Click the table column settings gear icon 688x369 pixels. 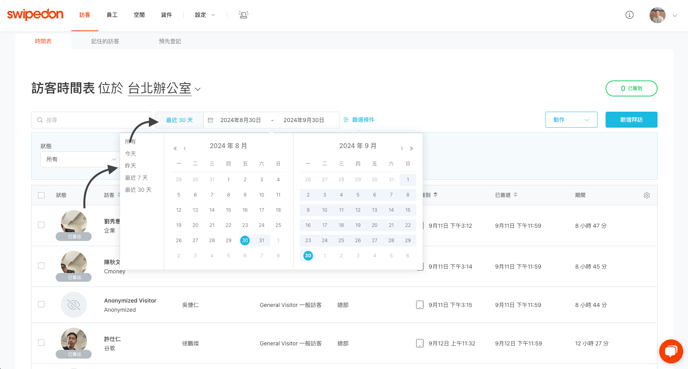[x=646, y=195]
